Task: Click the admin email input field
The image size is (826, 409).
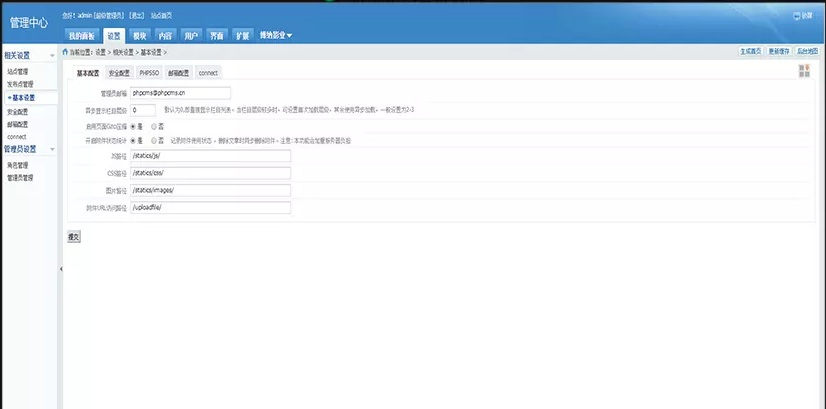Action: tap(180, 94)
